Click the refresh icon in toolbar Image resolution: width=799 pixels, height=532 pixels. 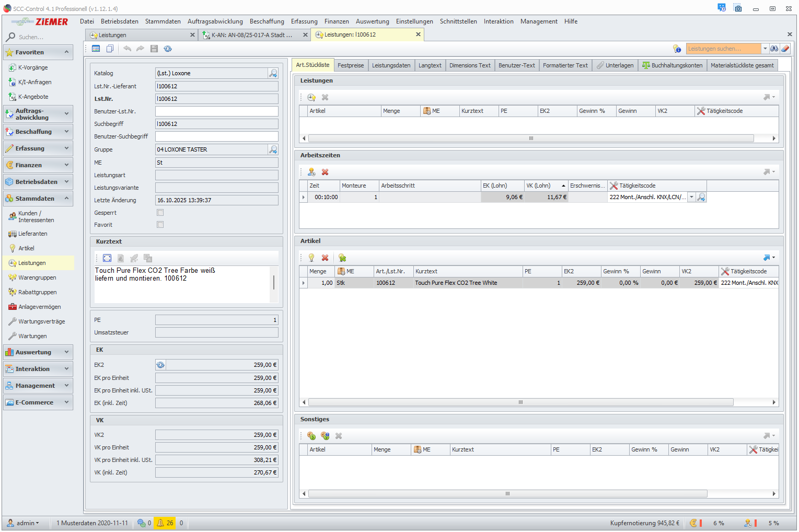pyautogui.click(x=168, y=49)
